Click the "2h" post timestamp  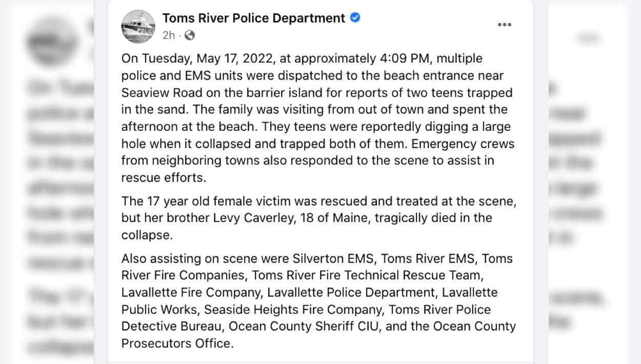pyautogui.click(x=169, y=35)
